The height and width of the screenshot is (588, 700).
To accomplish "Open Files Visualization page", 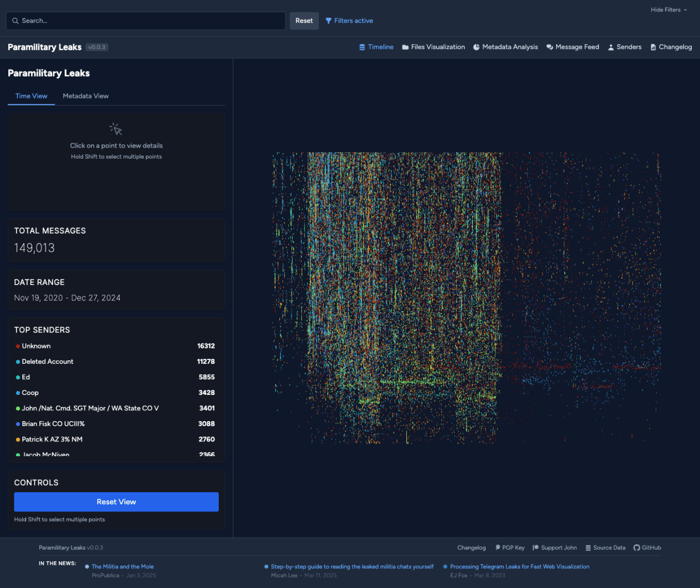I will (434, 47).
